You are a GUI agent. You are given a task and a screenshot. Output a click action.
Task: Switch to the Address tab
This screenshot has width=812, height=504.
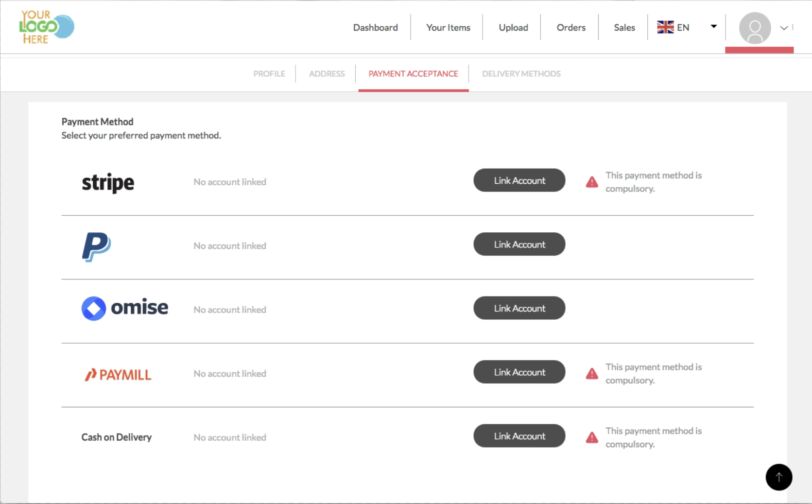327,74
